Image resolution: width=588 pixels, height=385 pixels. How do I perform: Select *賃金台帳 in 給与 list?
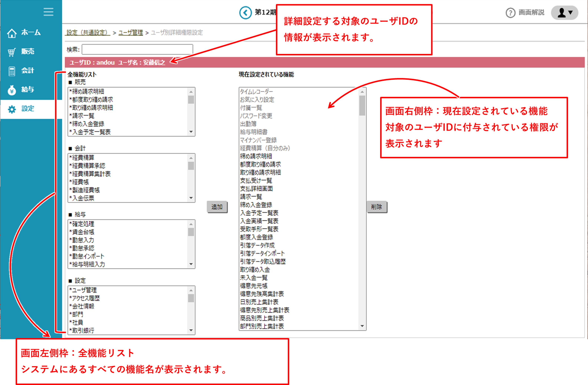tap(128, 232)
